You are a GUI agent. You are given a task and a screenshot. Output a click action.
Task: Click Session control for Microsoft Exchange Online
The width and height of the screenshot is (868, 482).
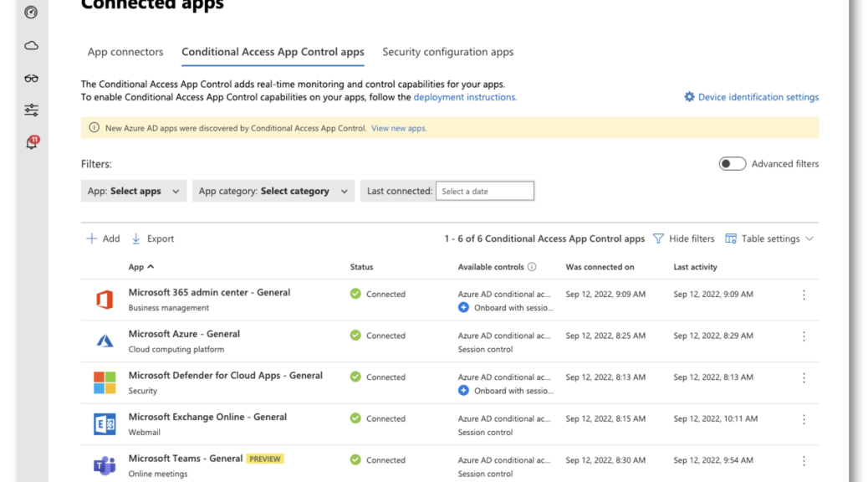(485, 433)
